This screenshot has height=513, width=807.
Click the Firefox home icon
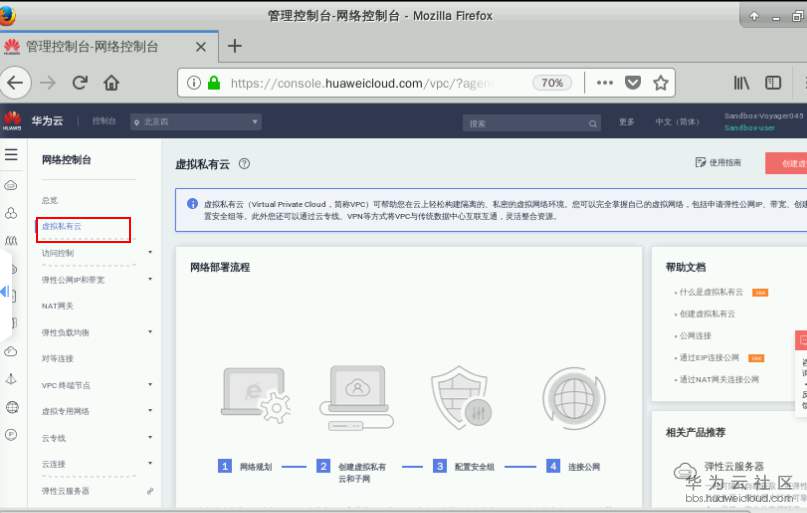tap(111, 82)
